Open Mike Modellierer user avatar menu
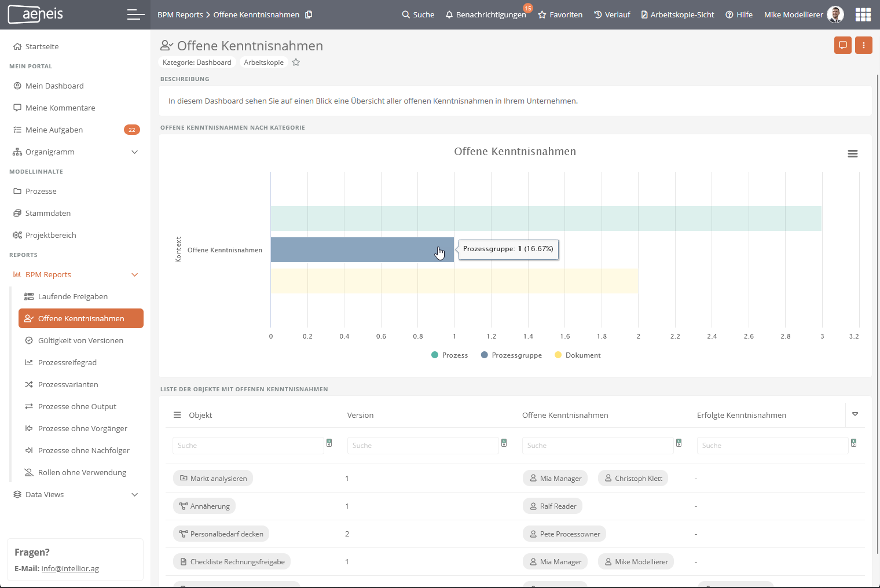 coord(835,14)
